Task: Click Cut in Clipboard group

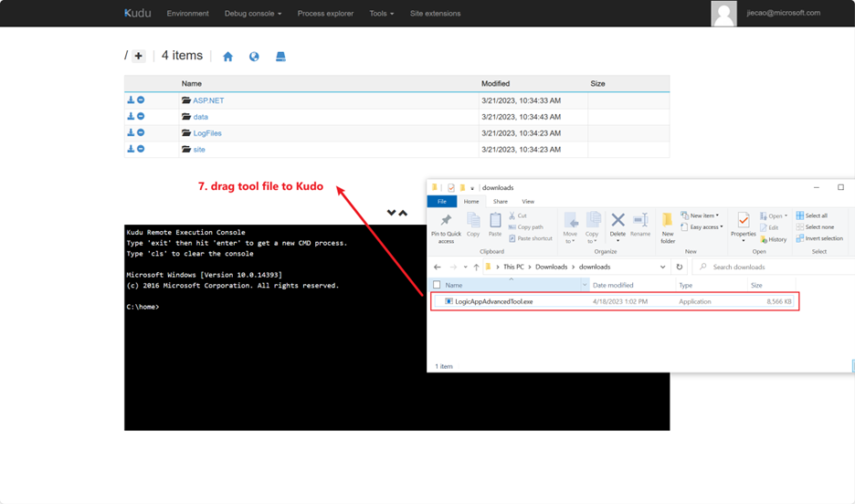Action: [x=518, y=215]
